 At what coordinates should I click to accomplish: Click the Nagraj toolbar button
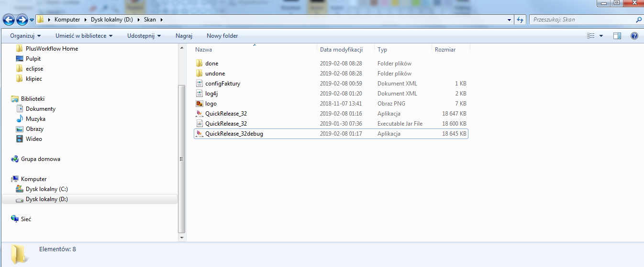(184, 36)
